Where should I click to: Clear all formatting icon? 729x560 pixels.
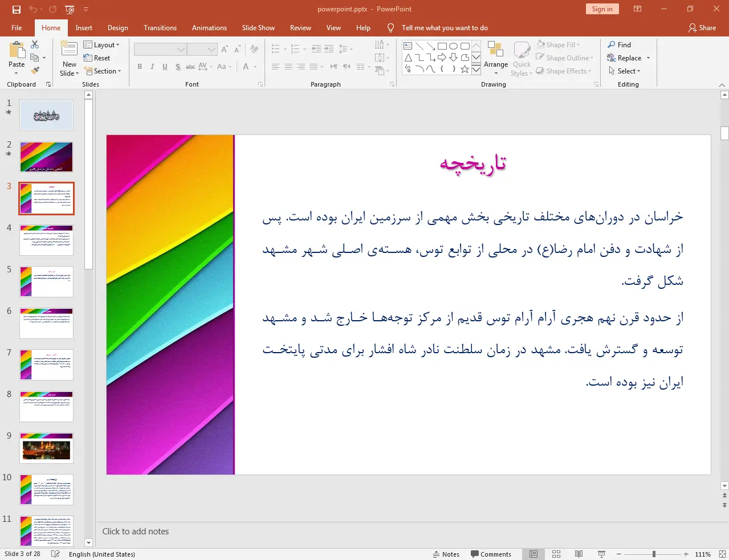pos(254,50)
